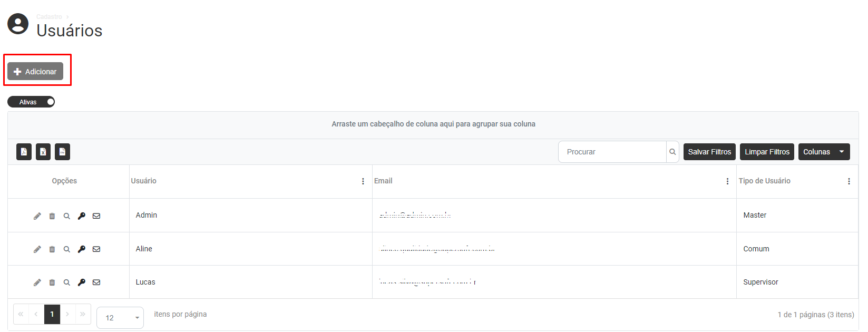Export the user list as PDF
This screenshot has height=332, width=868.
(24, 152)
